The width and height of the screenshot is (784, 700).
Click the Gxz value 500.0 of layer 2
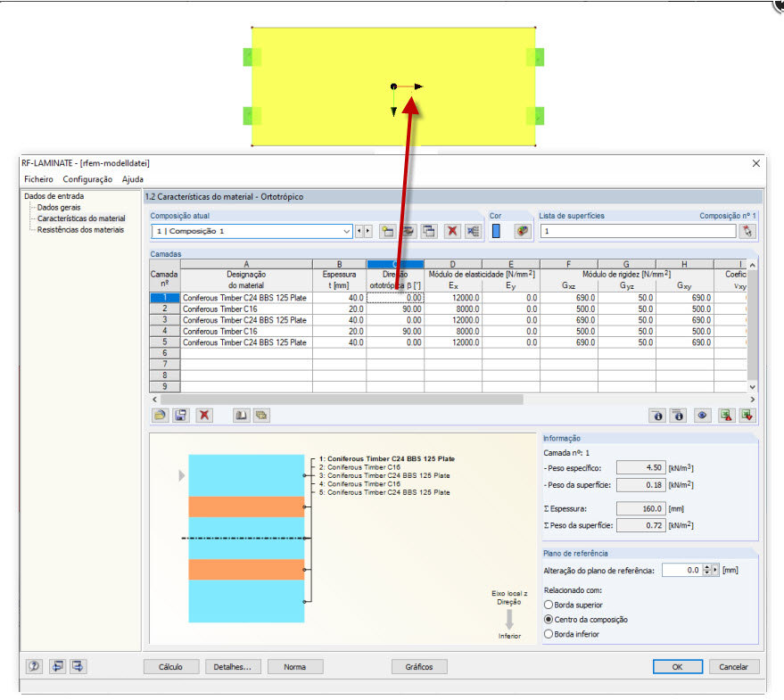pyautogui.click(x=569, y=309)
